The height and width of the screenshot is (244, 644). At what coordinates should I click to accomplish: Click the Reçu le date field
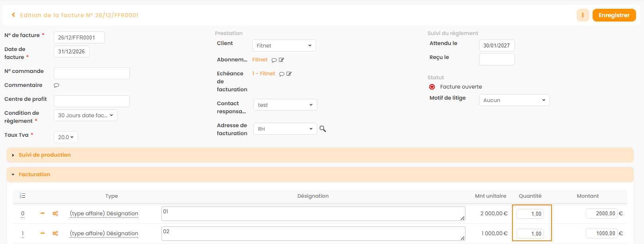pos(497,59)
